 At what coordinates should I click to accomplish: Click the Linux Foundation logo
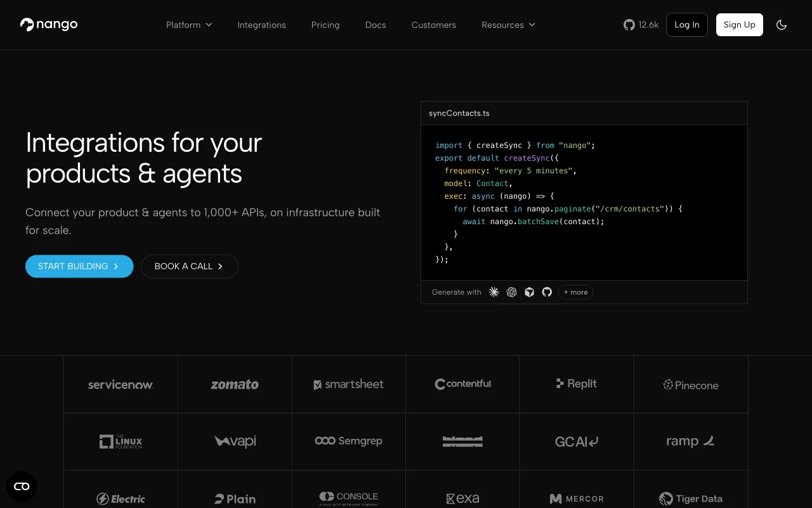tap(121, 441)
